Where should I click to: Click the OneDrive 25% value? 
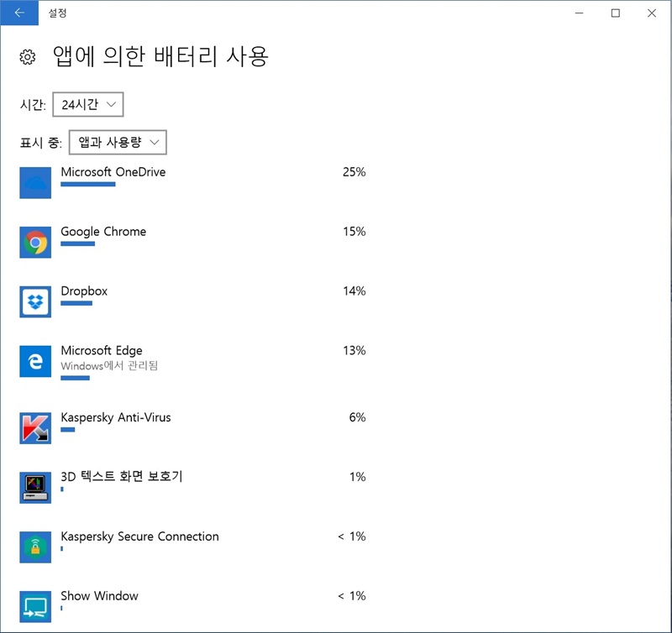[354, 172]
